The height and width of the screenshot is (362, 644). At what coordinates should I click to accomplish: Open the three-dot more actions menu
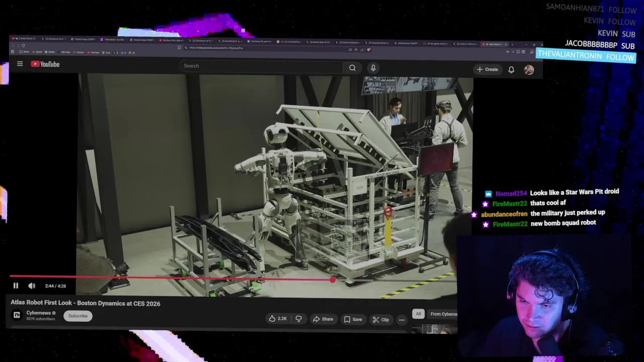pyautogui.click(x=401, y=320)
